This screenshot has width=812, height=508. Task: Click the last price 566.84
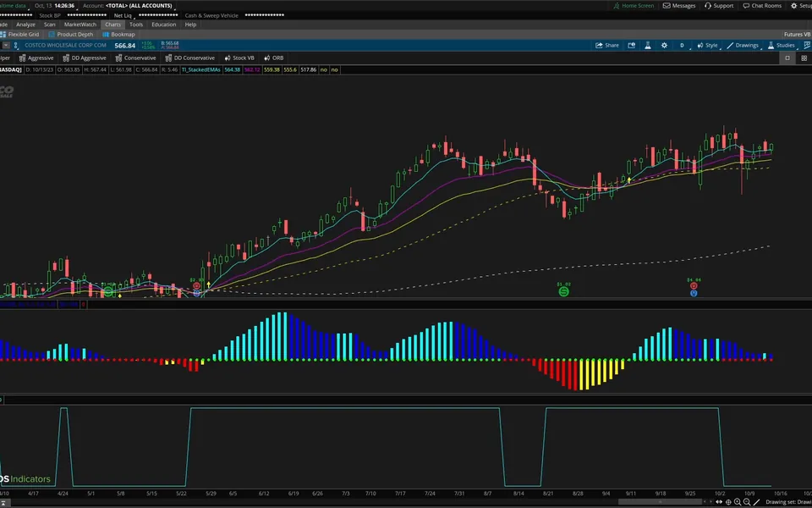point(125,46)
